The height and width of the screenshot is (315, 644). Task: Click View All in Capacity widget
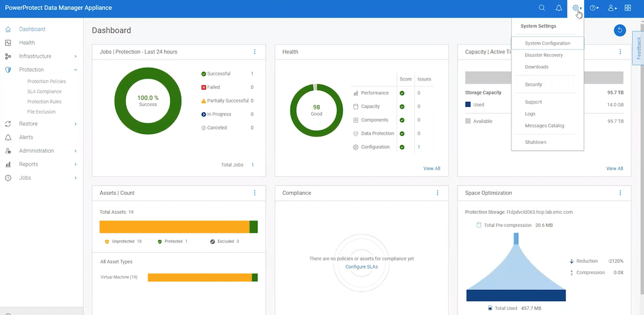coord(614,169)
